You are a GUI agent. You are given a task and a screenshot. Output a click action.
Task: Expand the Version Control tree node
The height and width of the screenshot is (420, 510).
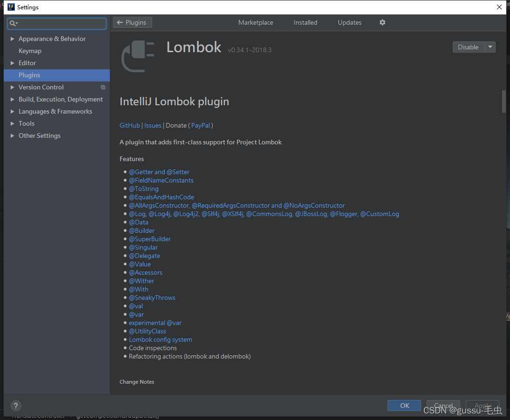pos(13,87)
